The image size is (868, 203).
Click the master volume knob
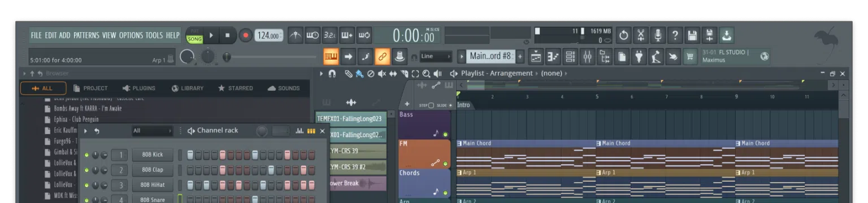pos(188,56)
